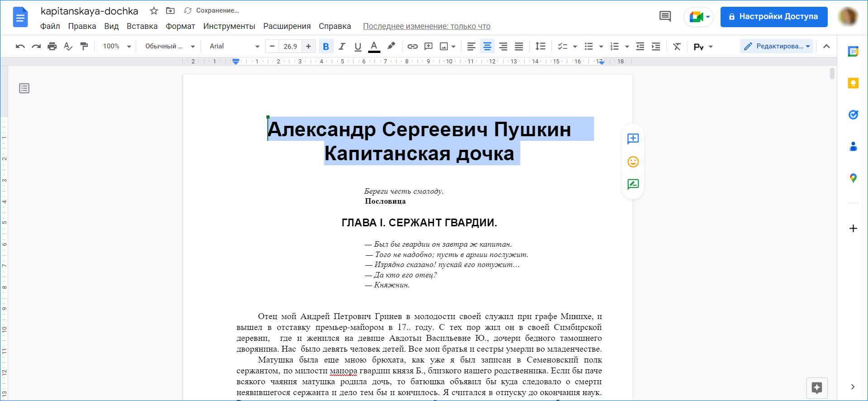Open the highlight color marker
868x401 pixels.
coord(391,46)
